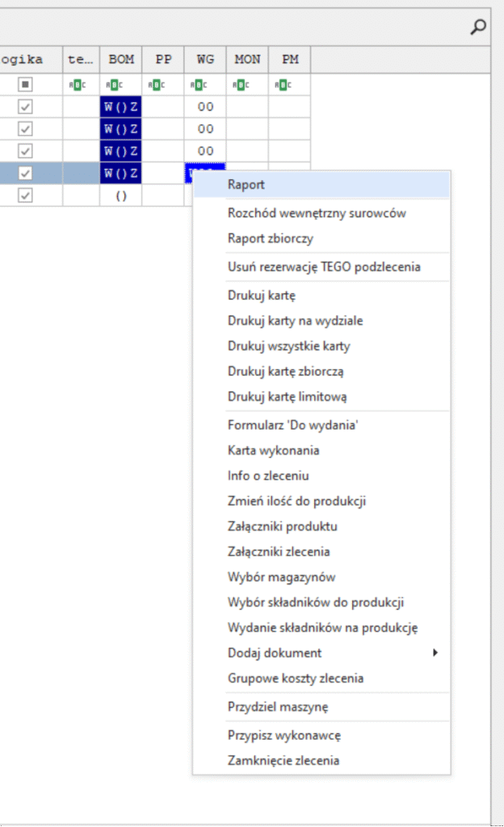Select the first row's 'W()Z' BOM cell
Image resolution: width=504 pixels, height=827 pixels.
[x=120, y=107]
